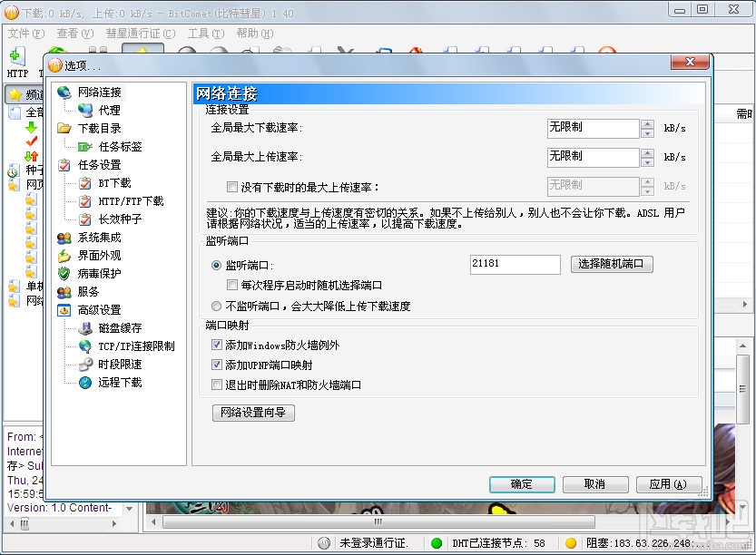The image size is (756, 555).
Task: Click the 长效种子 icon
Action: [x=85, y=219]
